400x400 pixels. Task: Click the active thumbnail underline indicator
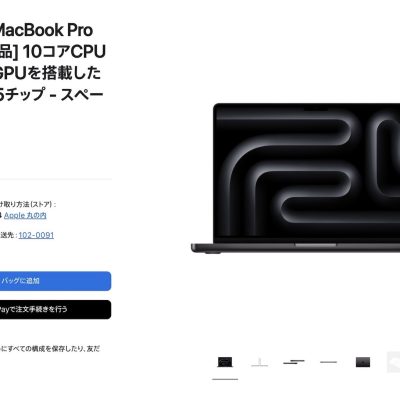pos(225,379)
